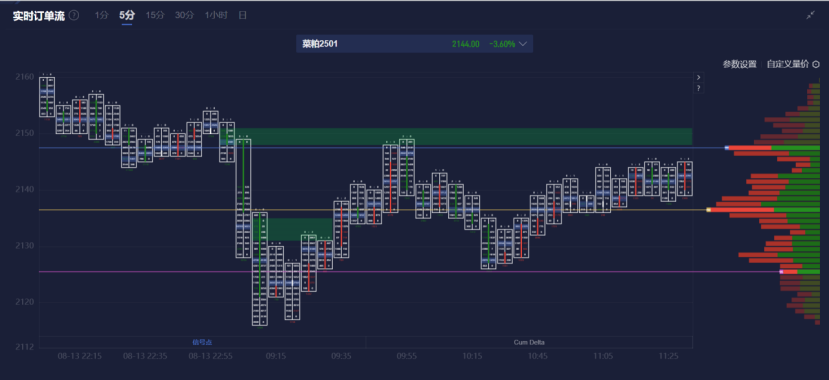Click the 11:05 time axis label

click(603, 357)
